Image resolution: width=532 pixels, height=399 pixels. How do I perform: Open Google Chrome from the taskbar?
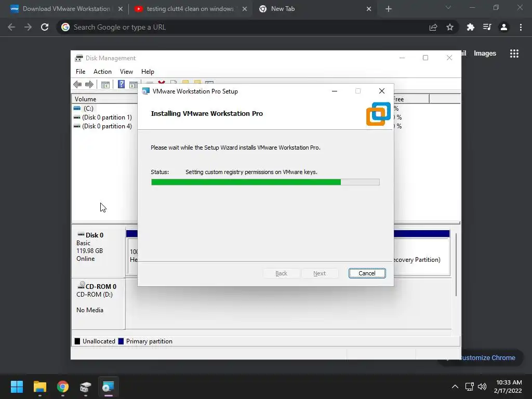63,387
